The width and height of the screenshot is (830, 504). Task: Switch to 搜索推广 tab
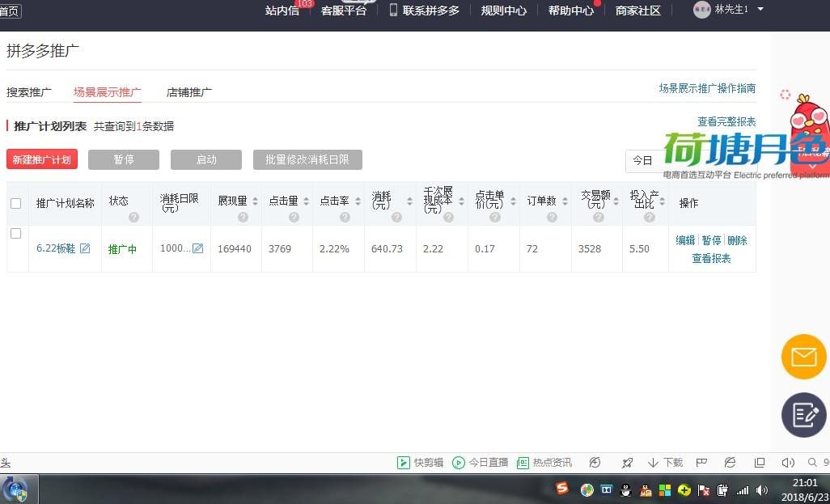pos(29,92)
